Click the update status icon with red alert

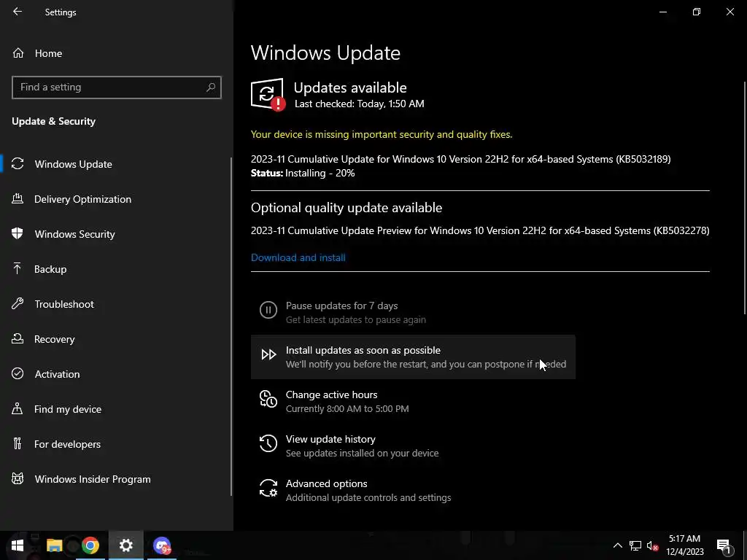click(x=268, y=94)
